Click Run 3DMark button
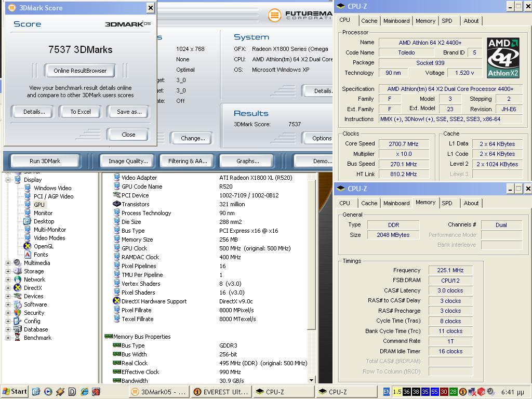Screen dimensions: 532x399 point(45,161)
